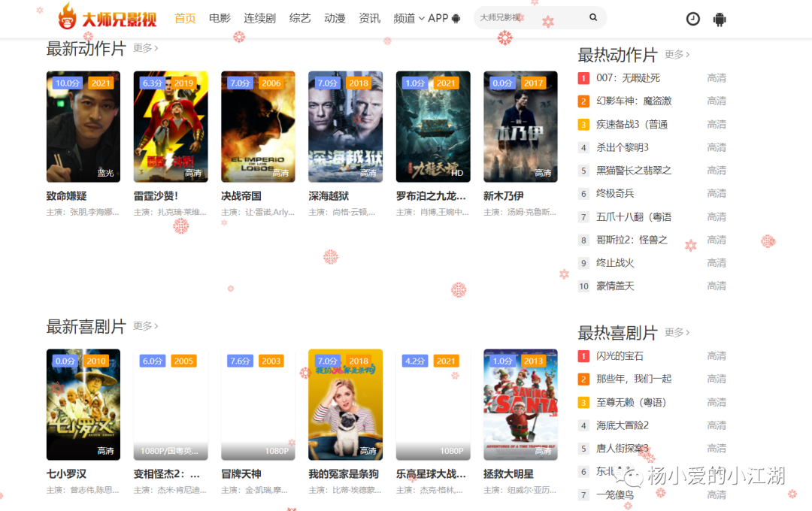The width and height of the screenshot is (812, 511).
Task: Click the 大师兄影视 flame logo
Action: point(107,17)
